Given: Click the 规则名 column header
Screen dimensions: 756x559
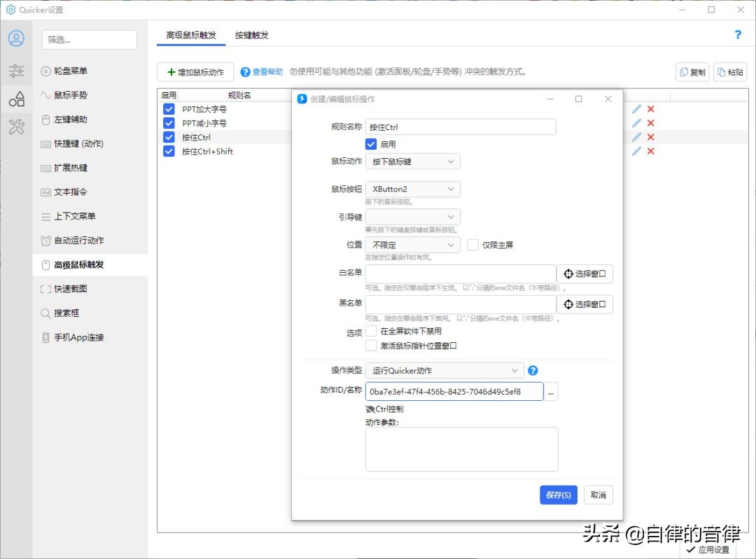Looking at the screenshot, I should tap(239, 95).
